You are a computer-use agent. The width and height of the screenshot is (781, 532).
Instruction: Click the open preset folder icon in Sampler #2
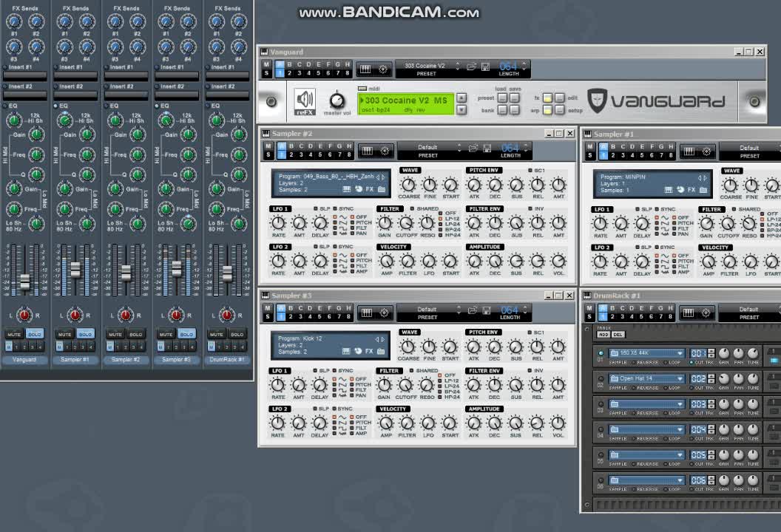pos(473,149)
